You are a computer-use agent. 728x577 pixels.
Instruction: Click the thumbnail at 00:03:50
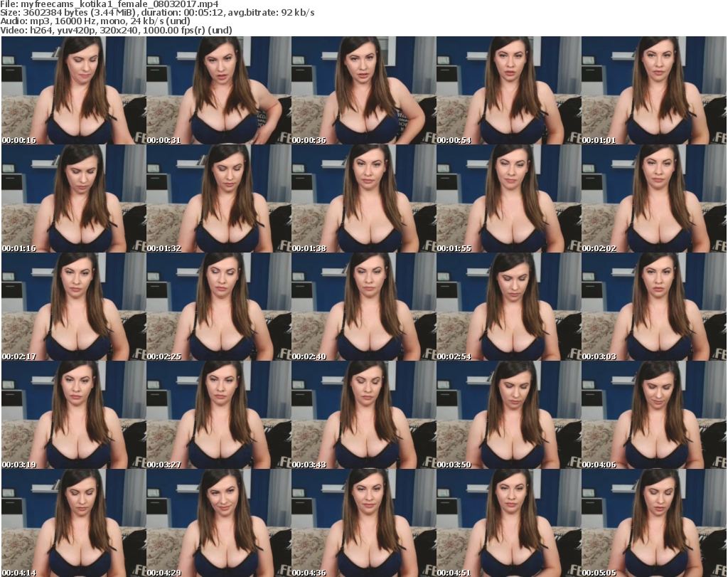point(509,415)
